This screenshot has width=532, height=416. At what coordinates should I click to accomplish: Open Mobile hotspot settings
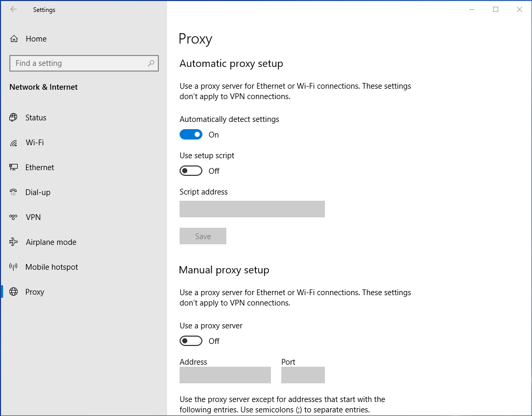coord(84,267)
